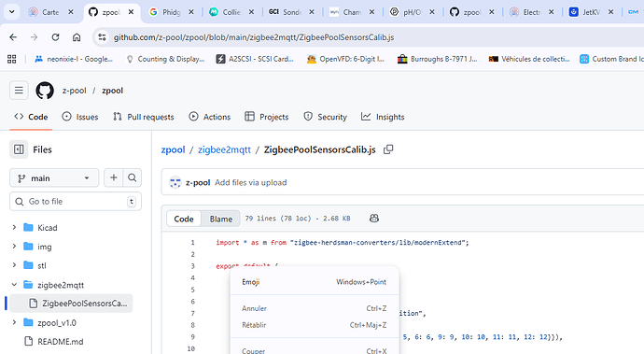Open the z-pool owner link in header
The image size is (644, 354).
(75, 91)
